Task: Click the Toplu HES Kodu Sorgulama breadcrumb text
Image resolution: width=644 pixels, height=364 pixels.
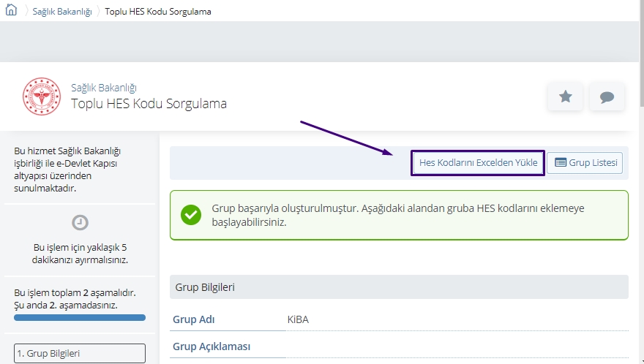Action: click(x=158, y=12)
